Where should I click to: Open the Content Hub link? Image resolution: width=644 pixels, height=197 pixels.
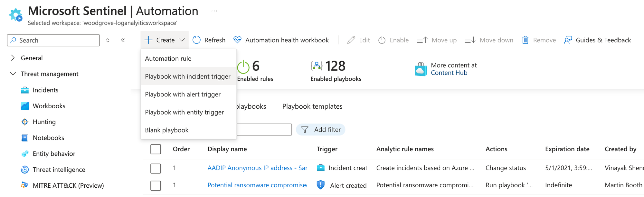[x=449, y=73]
